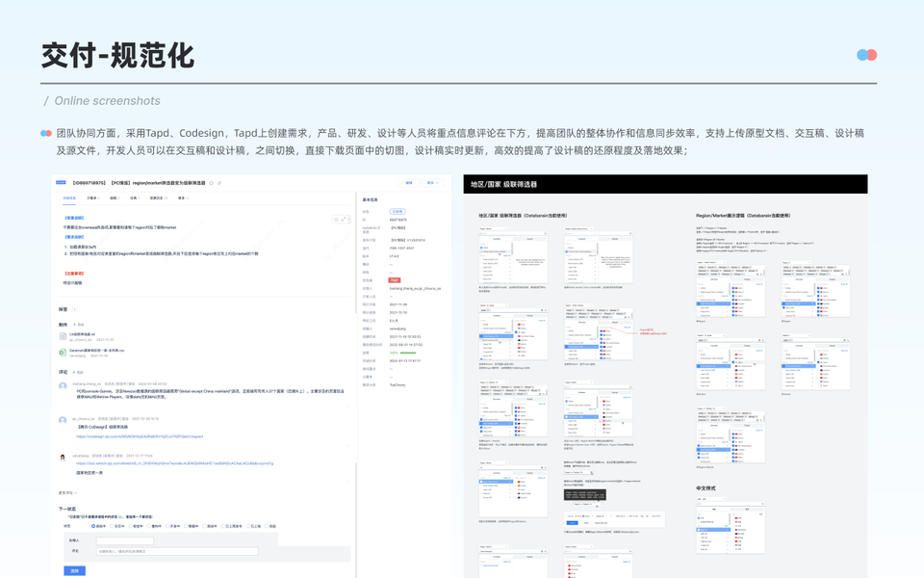Switch to the 变更历史 tab
This screenshot has height=578, width=924.
coord(158,198)
